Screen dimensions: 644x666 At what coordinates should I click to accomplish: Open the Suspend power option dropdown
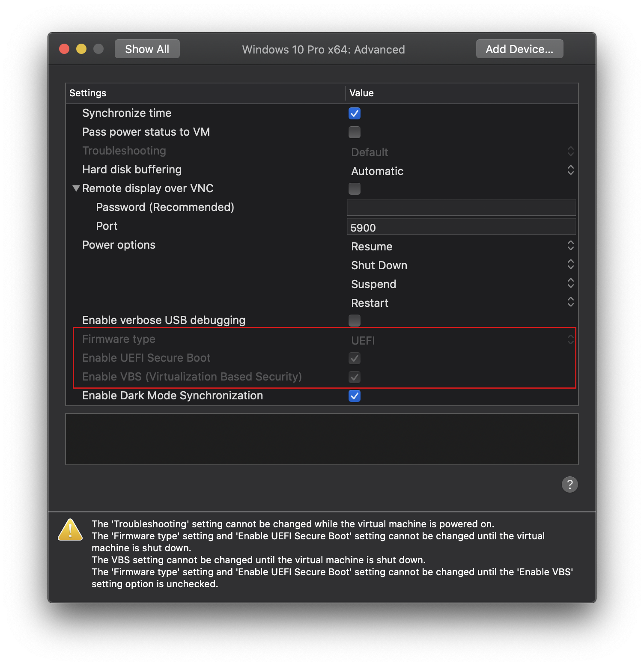pyautogui.click(x=462, y=284)
